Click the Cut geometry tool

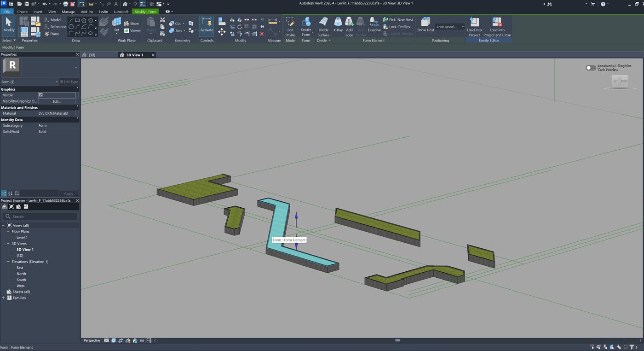pos(176,23)
